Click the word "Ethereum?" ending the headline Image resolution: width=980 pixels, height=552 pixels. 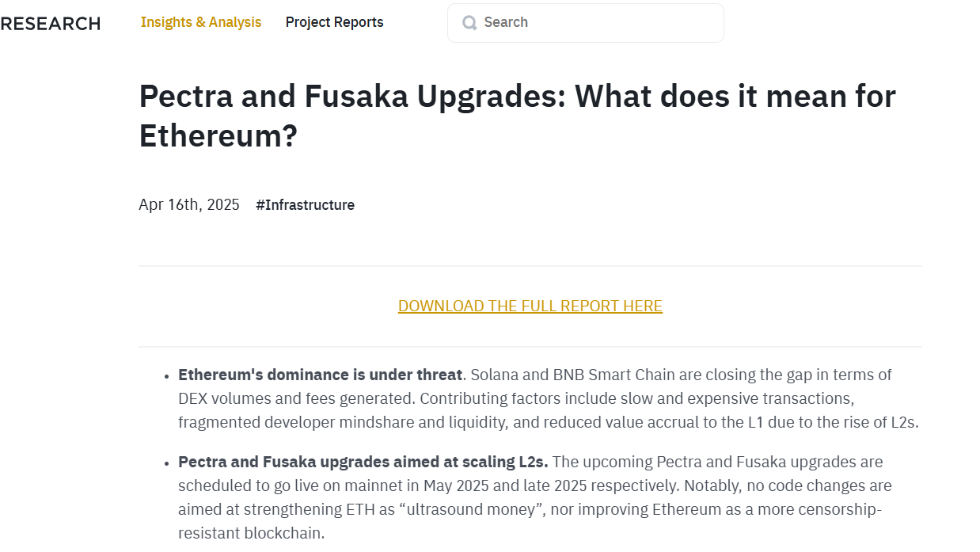[x=218, y=135]
